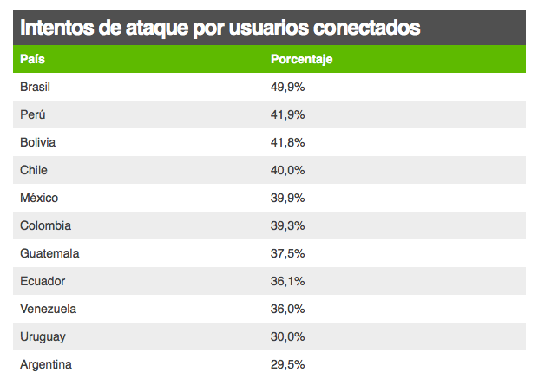This screenshot has width=538, height=392.
Task: Select the Chile row label
Action: click(34, 170)
